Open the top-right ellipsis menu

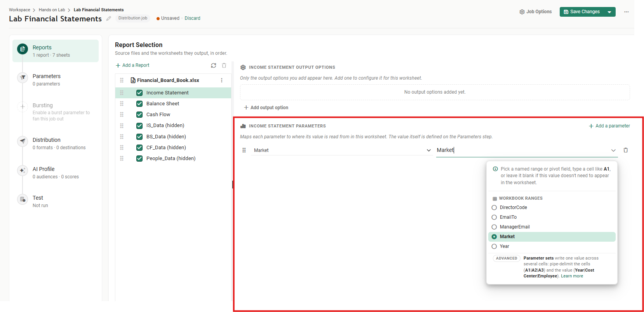point(626,12)
